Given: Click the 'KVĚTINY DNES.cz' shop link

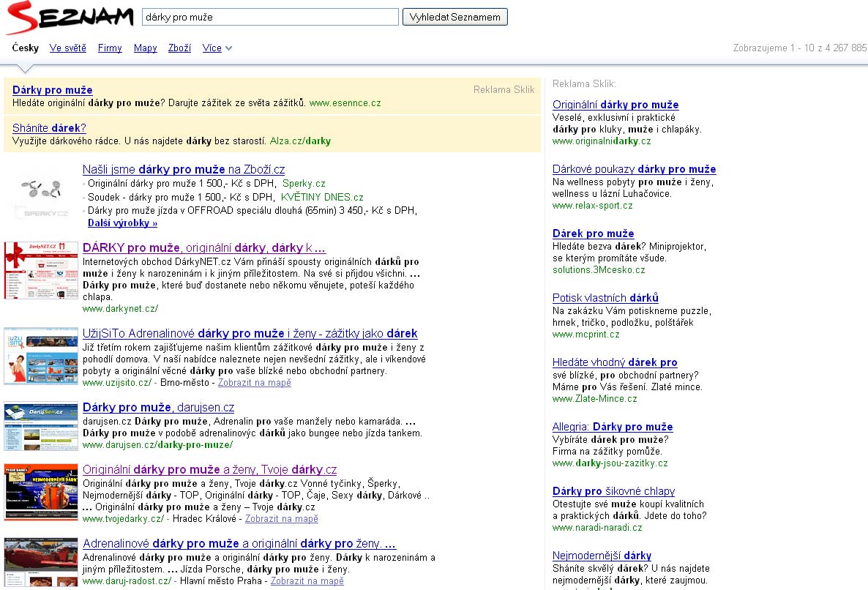Looking at the screenshot, I should [x=322, y=197].
